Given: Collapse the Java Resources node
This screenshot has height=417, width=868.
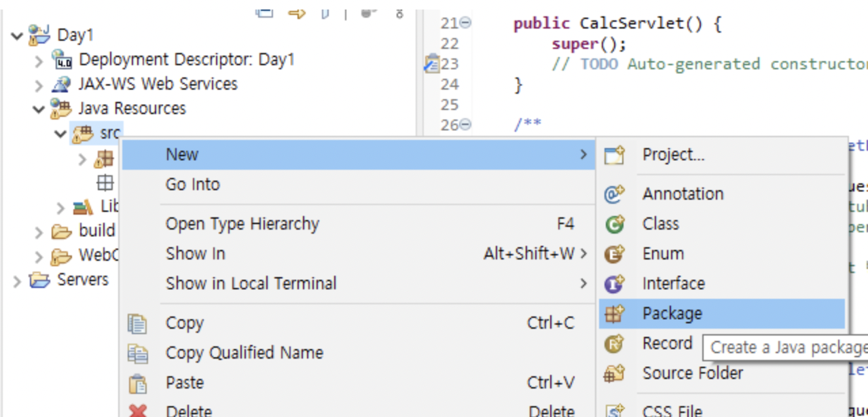Looking at the screenshot, I should (39, 109).
